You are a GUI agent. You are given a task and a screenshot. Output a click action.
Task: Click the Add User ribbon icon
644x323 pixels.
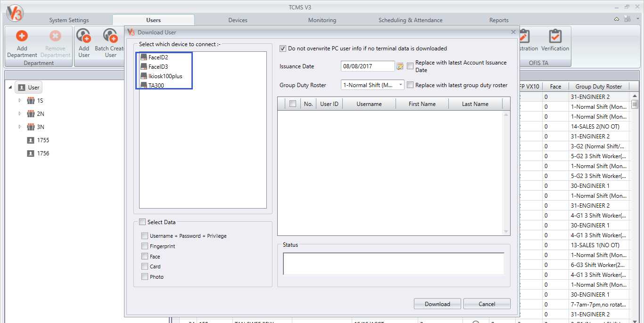(83, 36)
